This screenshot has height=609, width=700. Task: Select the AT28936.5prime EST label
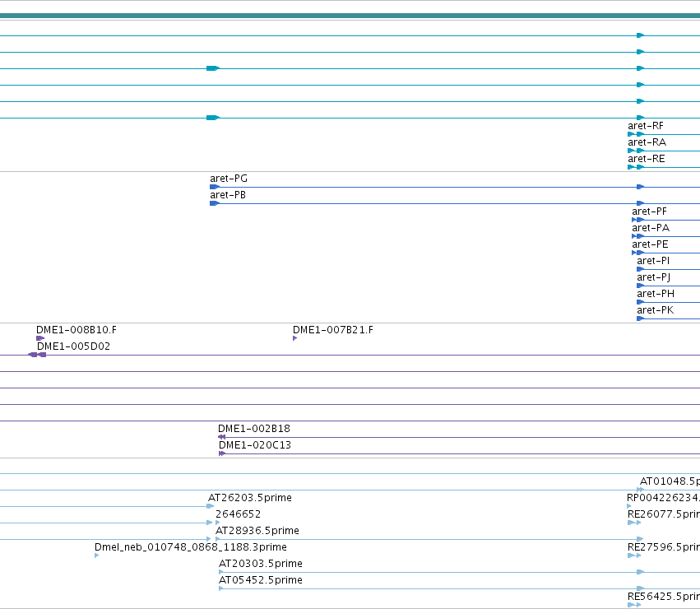pyautogui.click(x=257, y=531)
